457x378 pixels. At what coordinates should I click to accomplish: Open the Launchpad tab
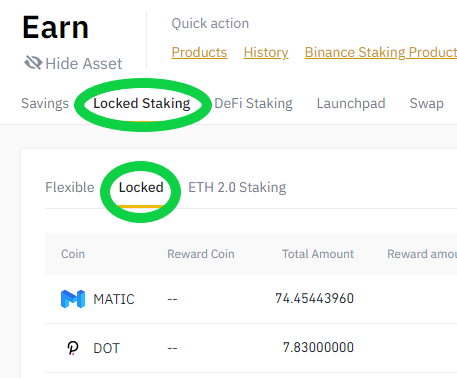point(351,103)
